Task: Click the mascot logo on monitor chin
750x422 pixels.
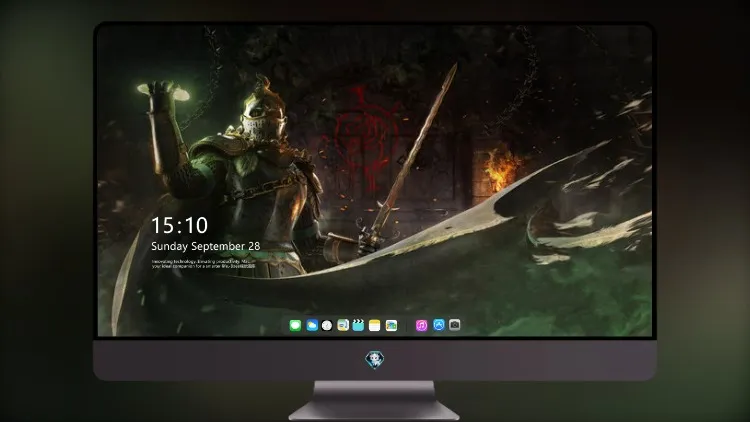Action: [375, 360]
